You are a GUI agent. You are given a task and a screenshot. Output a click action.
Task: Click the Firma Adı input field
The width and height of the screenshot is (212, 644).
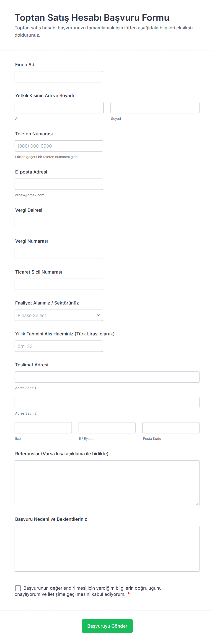point(59,77)
